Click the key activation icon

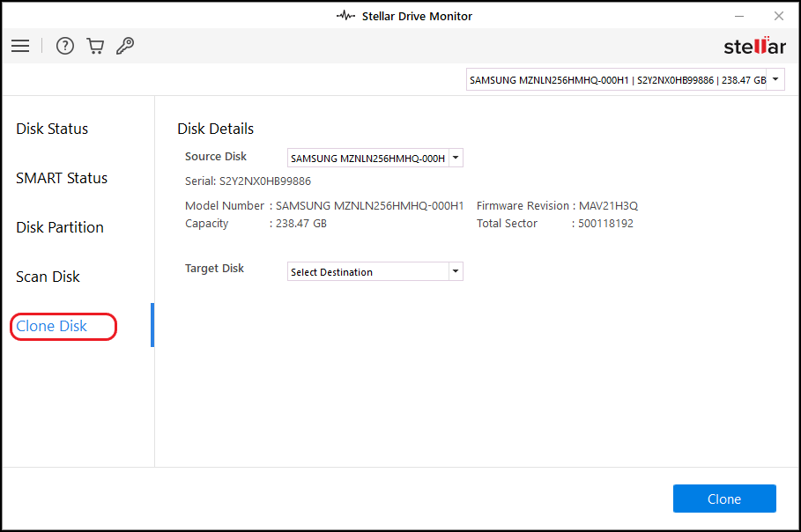[x=125, y=46]
